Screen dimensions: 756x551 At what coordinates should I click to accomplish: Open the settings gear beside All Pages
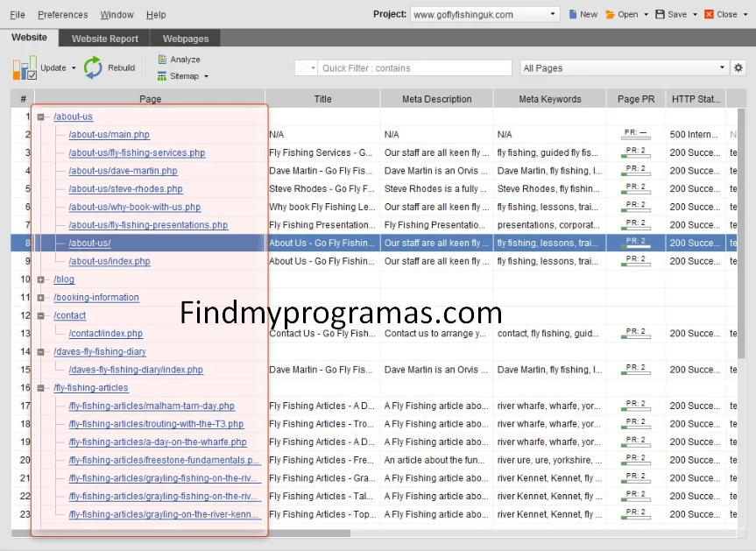[x=738, y=67]
